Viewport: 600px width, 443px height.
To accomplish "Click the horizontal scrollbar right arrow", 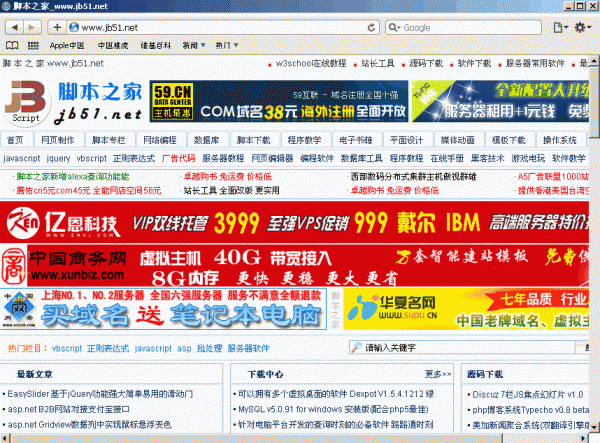I will coord(583,438).
